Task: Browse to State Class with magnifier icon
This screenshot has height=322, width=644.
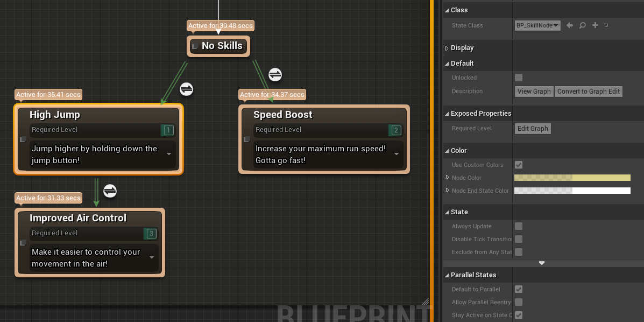Action: [583, 25]
